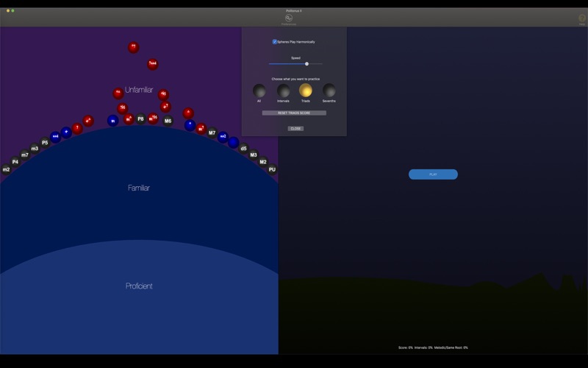
Task: Click the Reset Triads Score button
Action: point(294,113)
